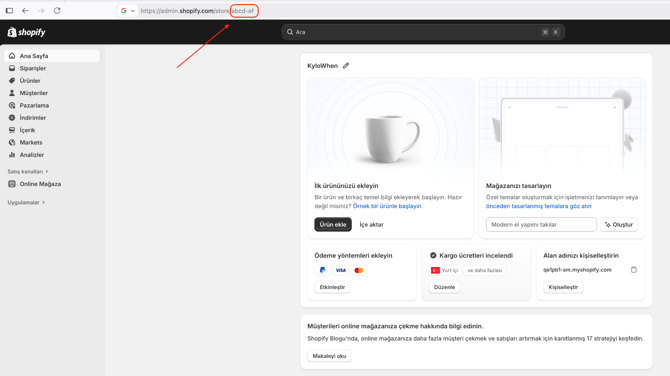
Task: Open önceden tasarlanmış temalara göz atın link
Action: tap(538, 206)
